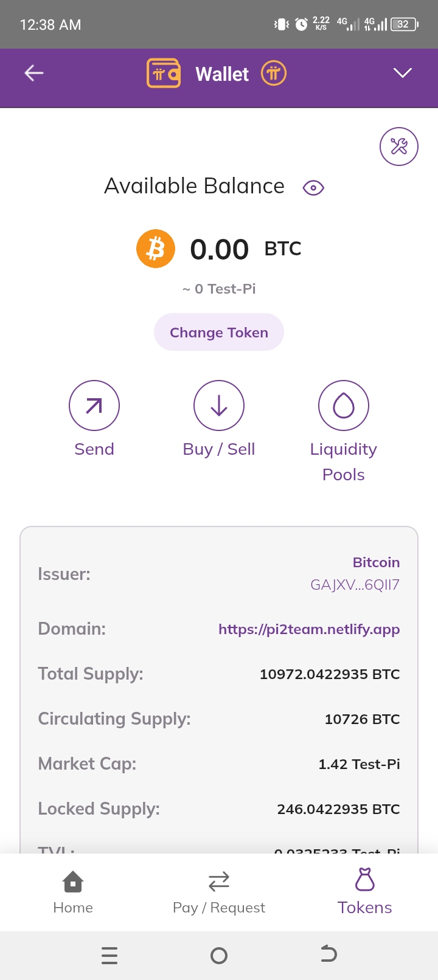This screenshot has width=438, height=980.
Task: Open Android recent apps menu button
Action: 109,956
